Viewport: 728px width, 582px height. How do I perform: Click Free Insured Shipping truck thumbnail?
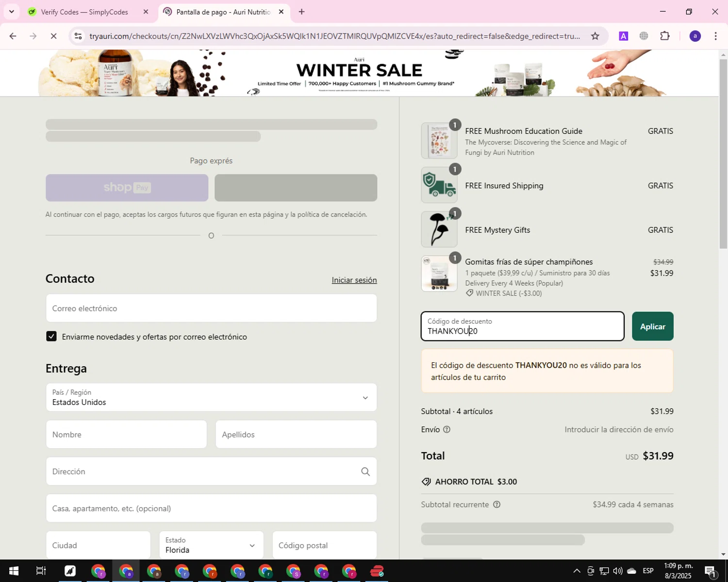pos(439,185)
